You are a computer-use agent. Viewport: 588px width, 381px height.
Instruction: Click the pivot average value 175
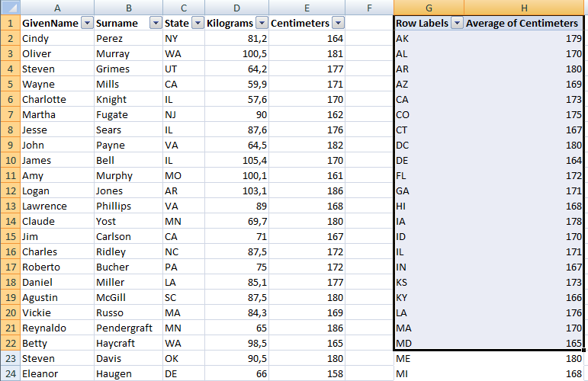pyautogui.click(x=524, y=114)
